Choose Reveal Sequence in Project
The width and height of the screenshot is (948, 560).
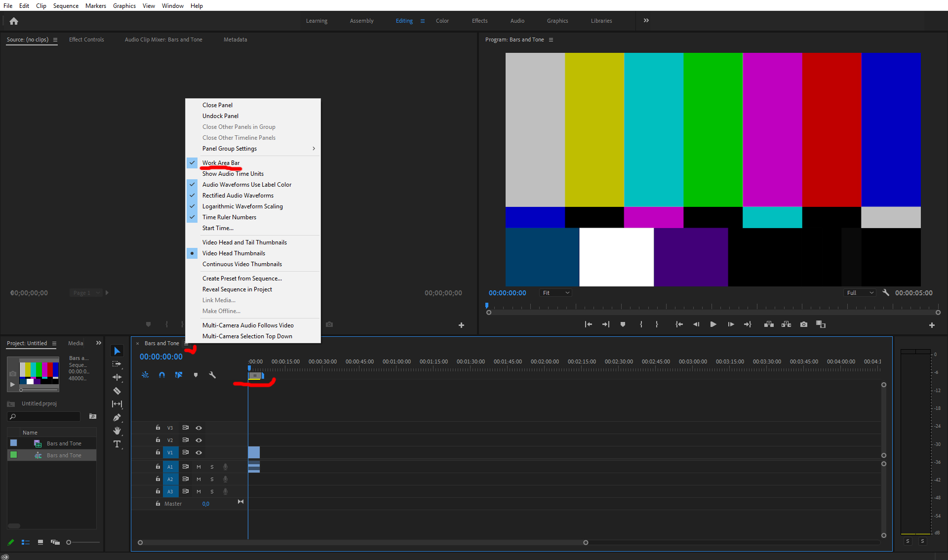pos(237,289)
